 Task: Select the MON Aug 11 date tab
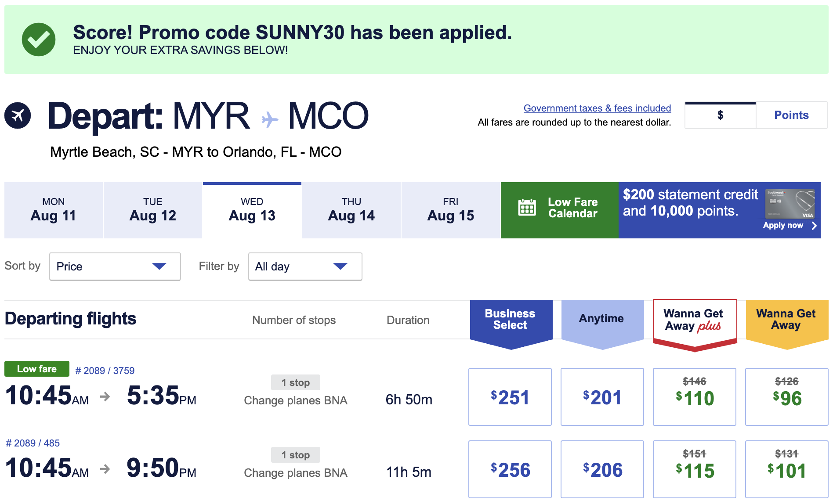pos(54,210)
